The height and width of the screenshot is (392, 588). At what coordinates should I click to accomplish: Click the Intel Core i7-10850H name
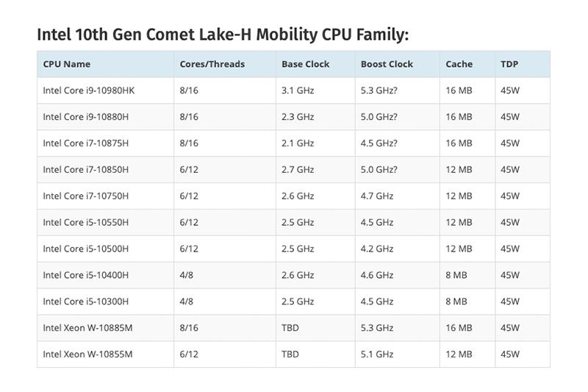coord(85,170)
